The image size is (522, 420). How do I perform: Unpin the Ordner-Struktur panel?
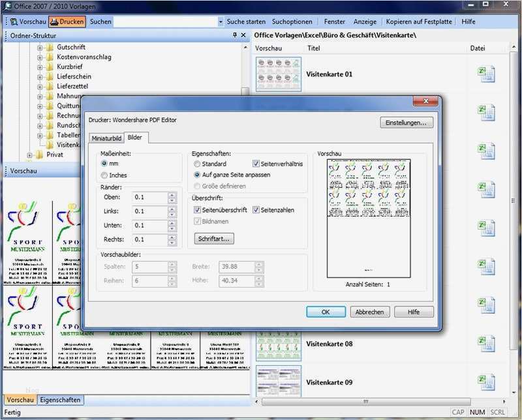coord(234,36)
